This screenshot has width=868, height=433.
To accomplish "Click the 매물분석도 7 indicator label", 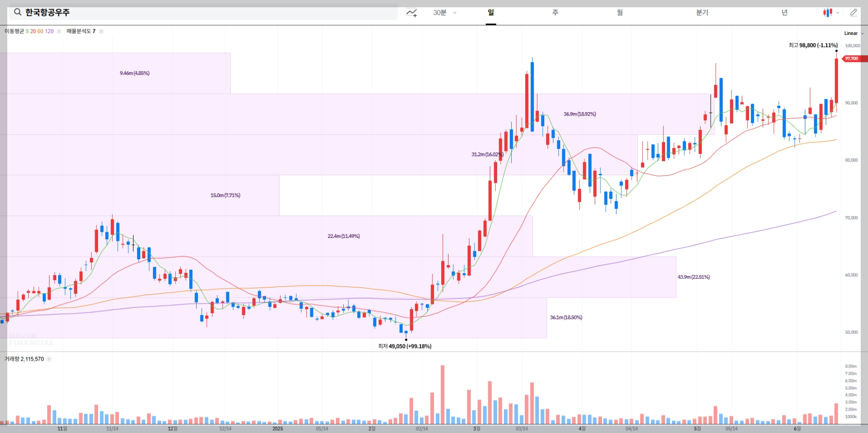I will click(x=81, y=31).
